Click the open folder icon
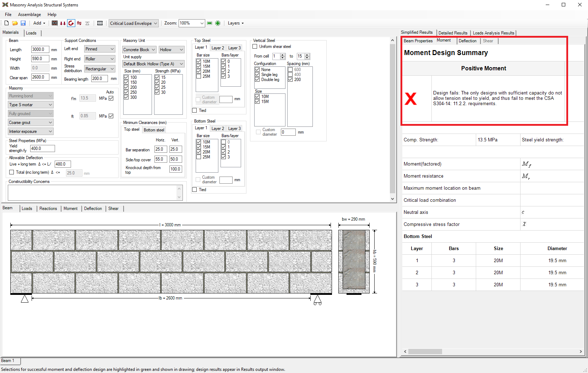The height and width of the screenshot is (373, 588). 15,23
